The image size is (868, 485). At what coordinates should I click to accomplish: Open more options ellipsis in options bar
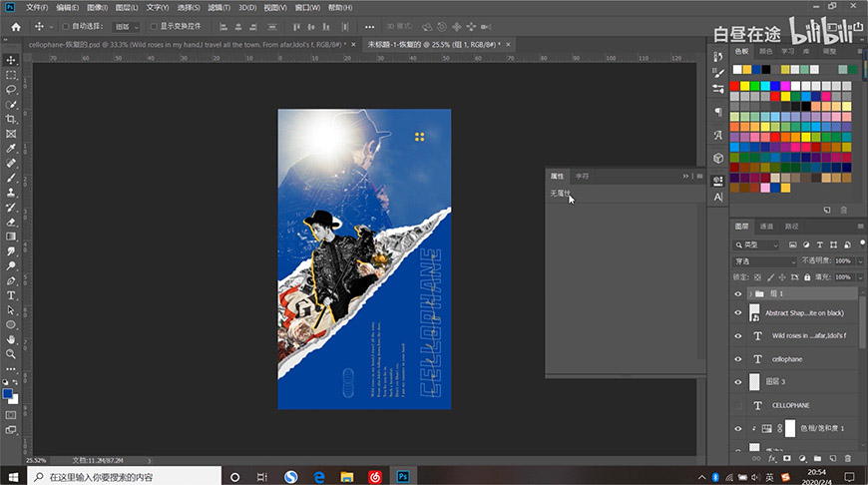click(370, 27)
